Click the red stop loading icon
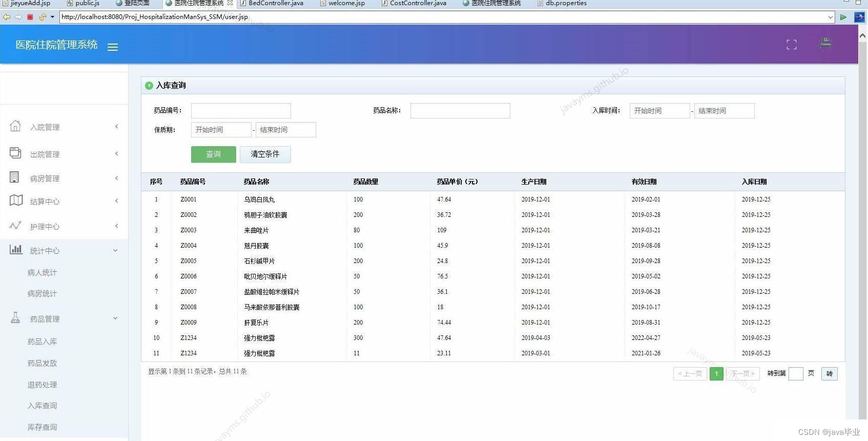Image resolution: width=868 pixels, height=441 pixels. [30, 17]
